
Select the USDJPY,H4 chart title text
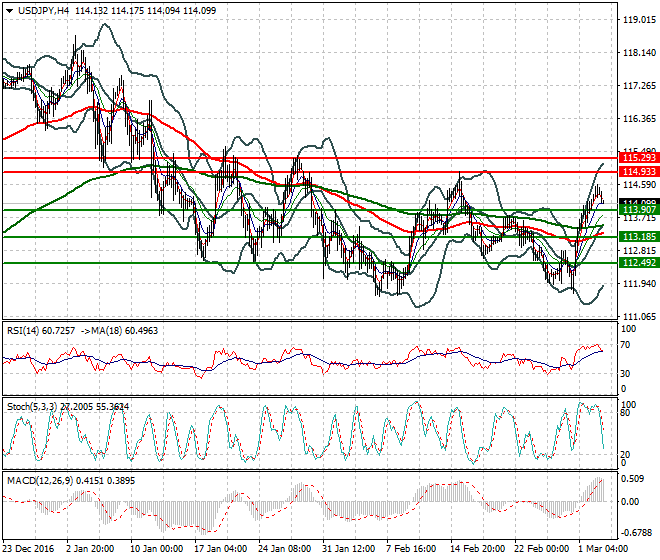coord(43,11)
